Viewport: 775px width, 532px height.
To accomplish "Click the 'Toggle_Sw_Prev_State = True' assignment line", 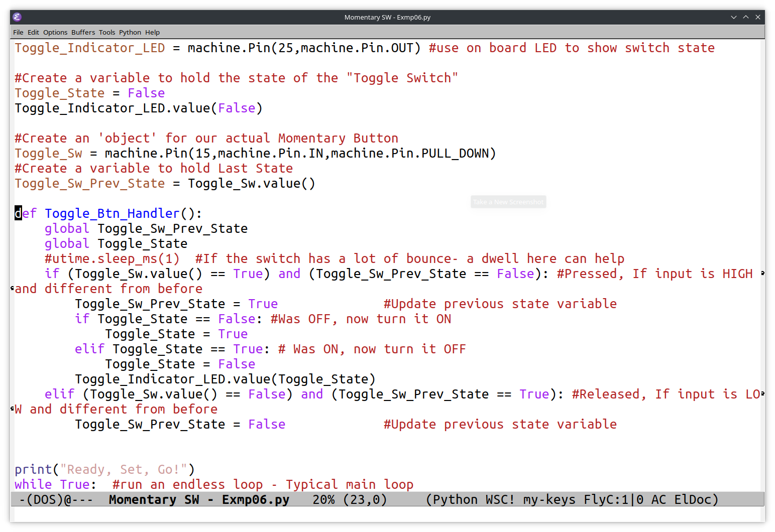I will point(176,304).
